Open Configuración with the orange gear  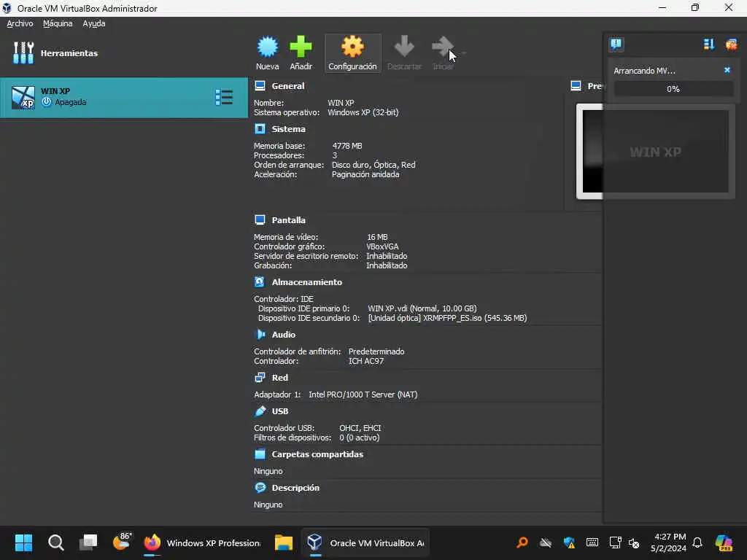point(352,52)
